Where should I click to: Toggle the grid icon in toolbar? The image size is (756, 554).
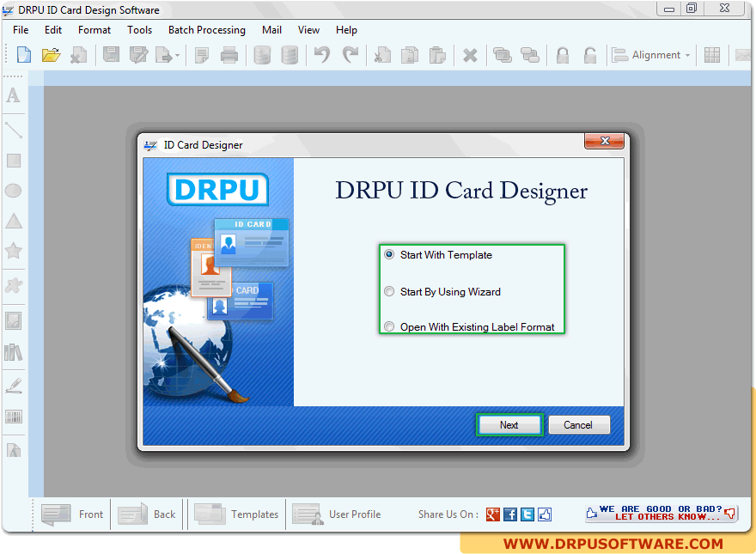click(711, 55)
